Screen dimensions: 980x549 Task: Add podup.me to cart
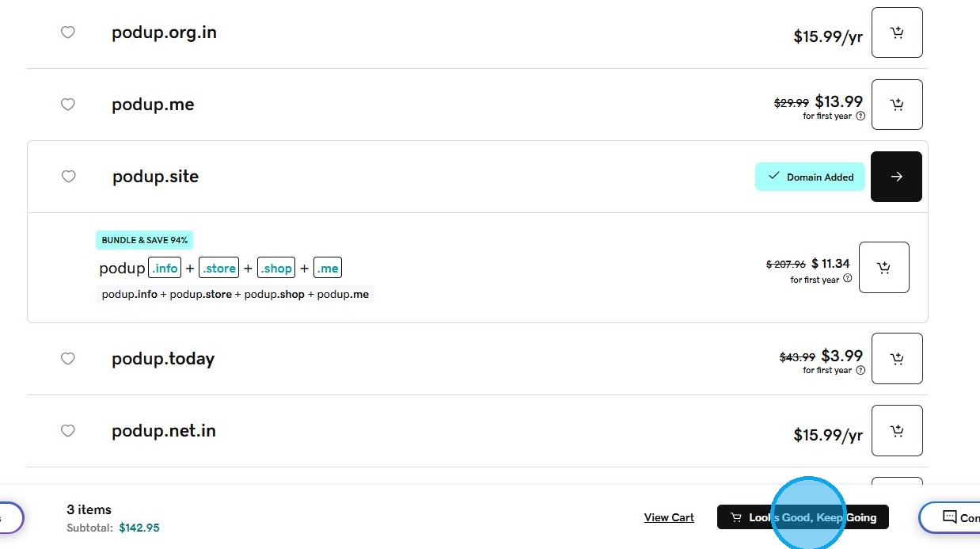(897, 105)
